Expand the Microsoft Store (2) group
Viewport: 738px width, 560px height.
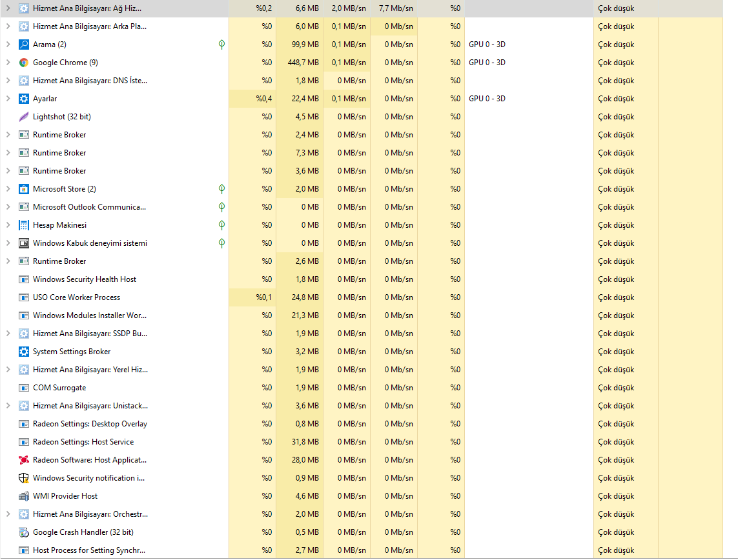click(8, 189)
